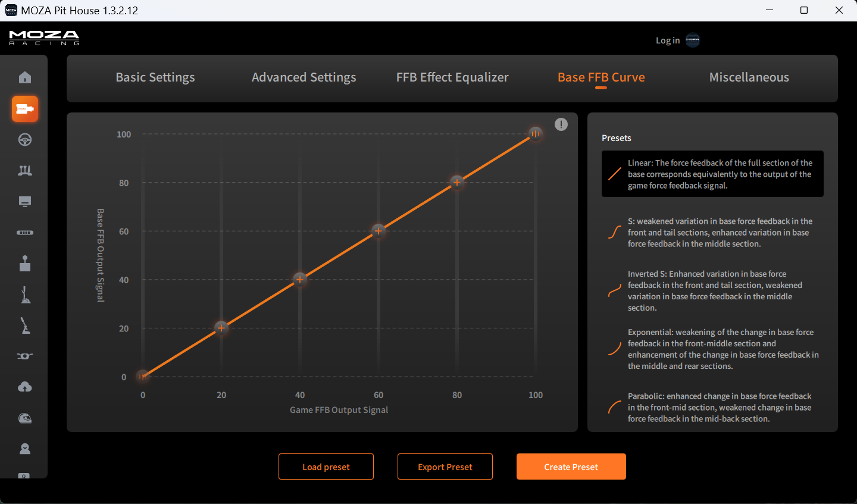The height and width of the screenshot is (504, 857).
Task: Open the Miscellaneous tab
Action: (x=749, y=77)
